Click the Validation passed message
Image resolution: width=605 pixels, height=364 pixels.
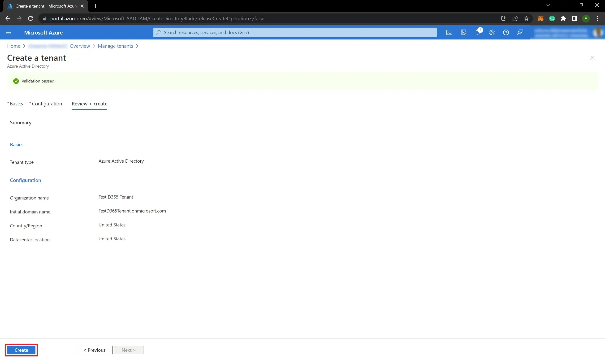[x=39, y=81]
